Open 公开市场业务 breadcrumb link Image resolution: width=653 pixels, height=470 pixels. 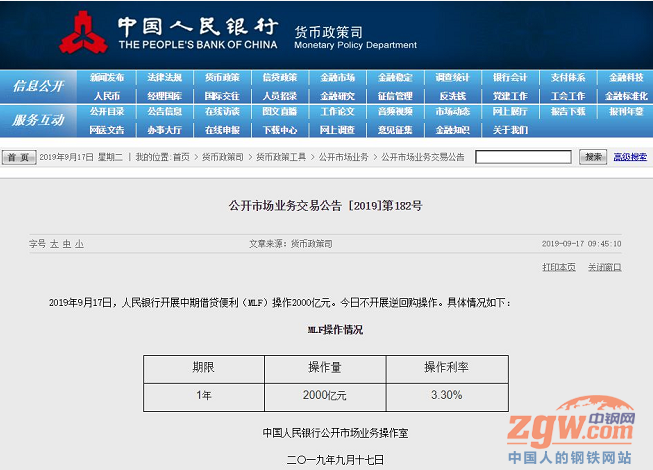[345, 157]
